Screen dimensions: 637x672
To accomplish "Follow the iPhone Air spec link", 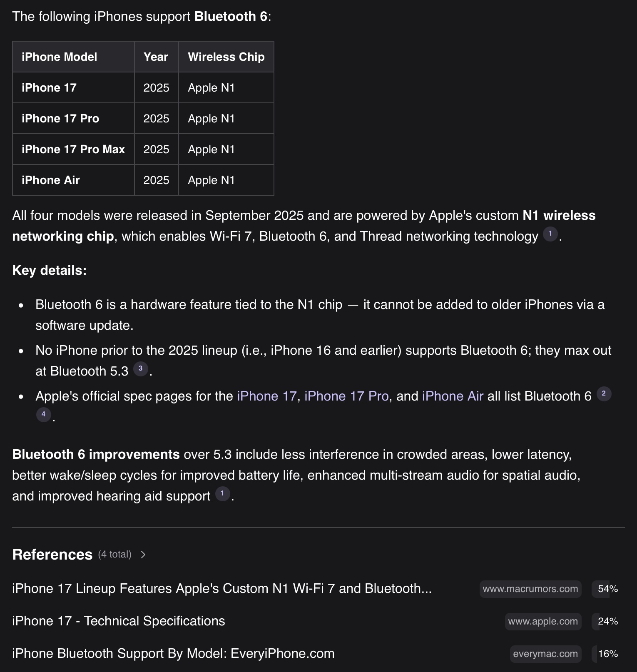I will pyautogui.click(x=453, y=396).
